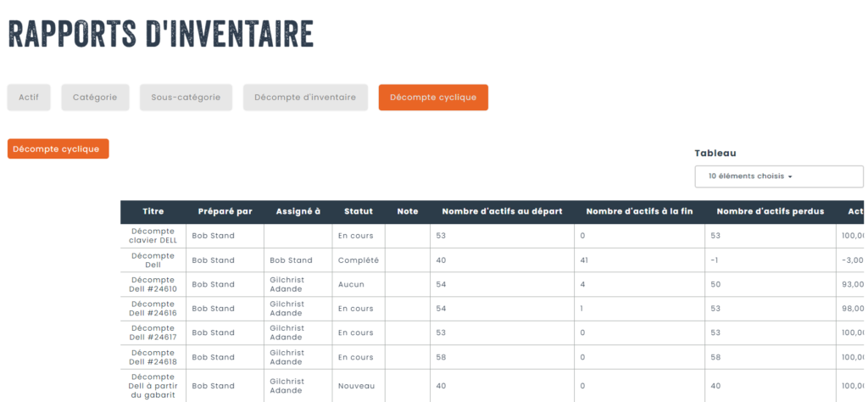Open the Actif report tab
This screenshot has width=868, height=402.
[x=30, y=98]
